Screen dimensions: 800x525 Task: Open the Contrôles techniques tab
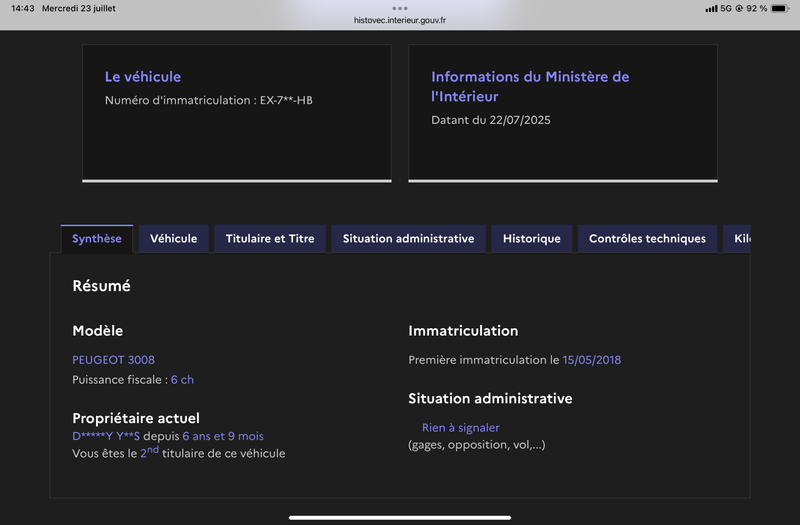coord(647,239)
